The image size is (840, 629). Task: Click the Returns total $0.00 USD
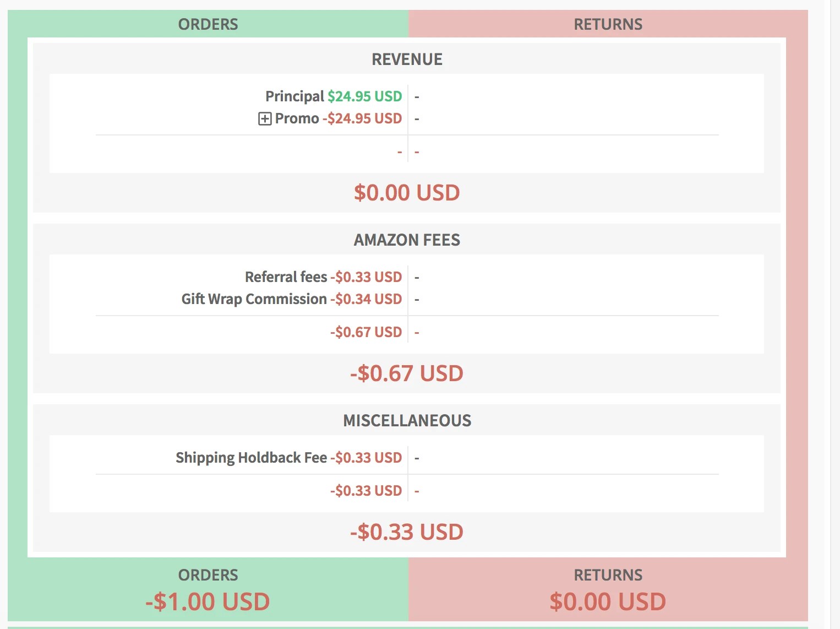pos(608,601)
